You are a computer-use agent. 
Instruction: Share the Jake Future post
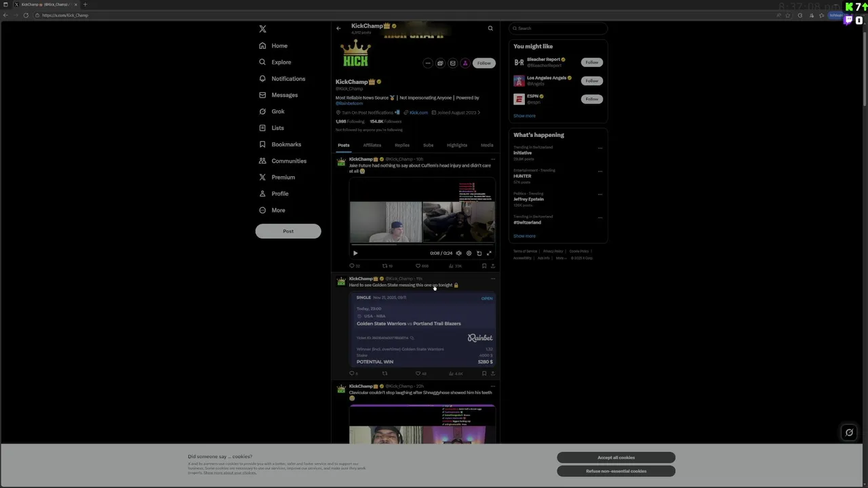pyautogui.click(x=492, y=266)
